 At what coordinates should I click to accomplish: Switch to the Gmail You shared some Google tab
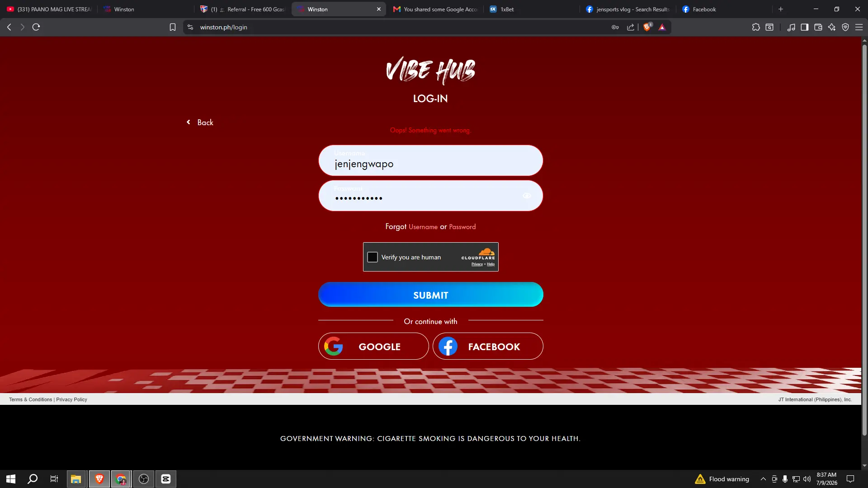click(436, 9)
